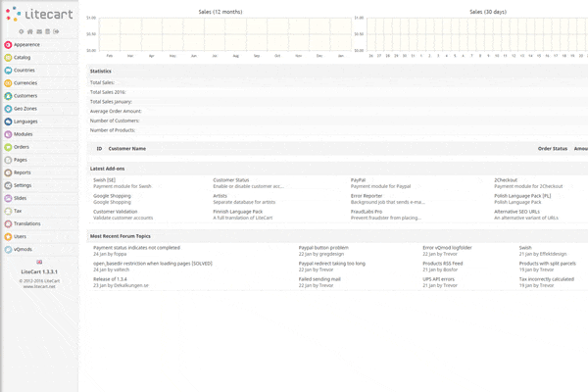Click the home icon under the logo
This screenshot has width=588, height=392.
pyautogui.click(x=30, y=31)
